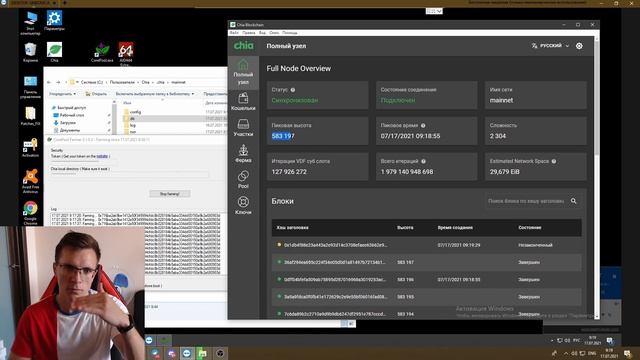
Task: Click the Открыть button in Explorer toolbar
Action: (96, 94)
